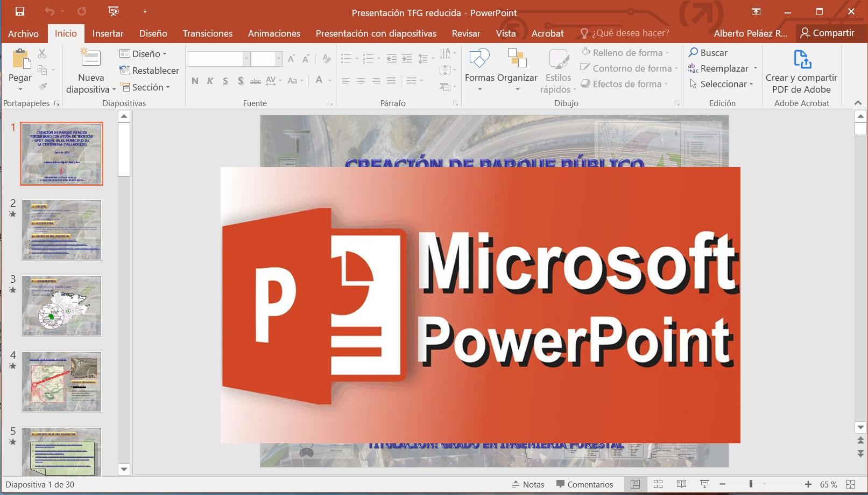Click Crear y compartir PDF de Adobe
The height and width of the screenshot is (495, 868).
tap(801, 71)
